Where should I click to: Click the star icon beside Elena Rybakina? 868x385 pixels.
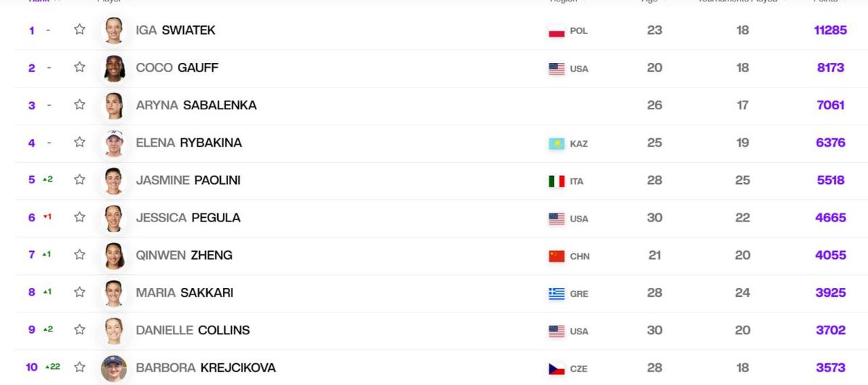tap(80, 143)
